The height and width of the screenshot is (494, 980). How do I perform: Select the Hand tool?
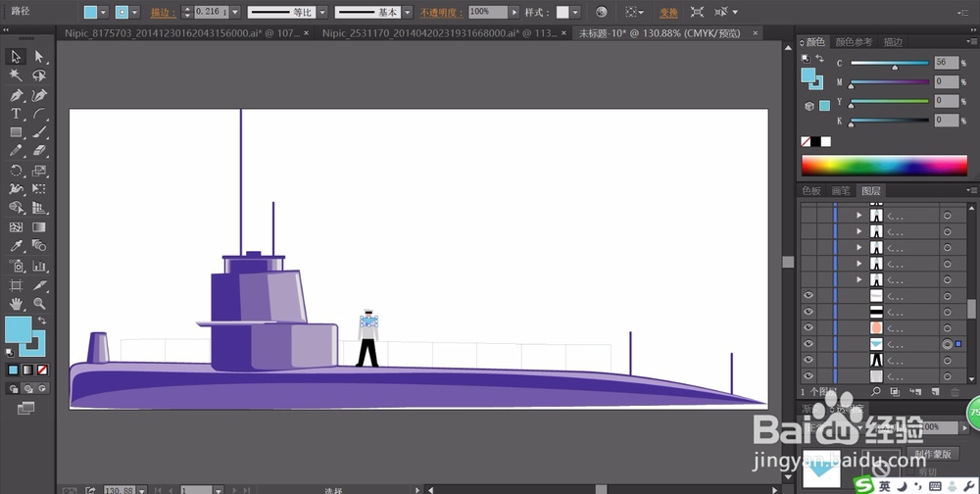17,304
